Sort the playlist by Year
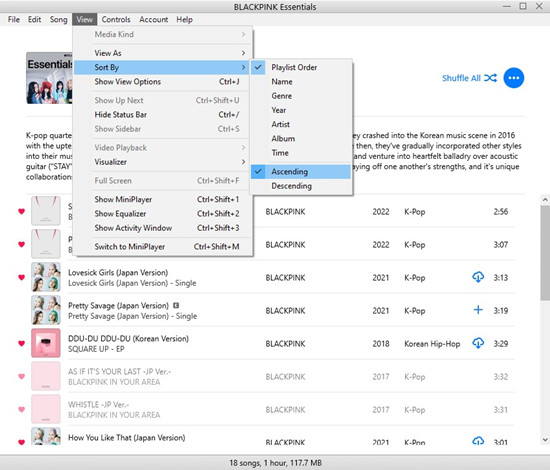550x470 pixels. point(301,110)
